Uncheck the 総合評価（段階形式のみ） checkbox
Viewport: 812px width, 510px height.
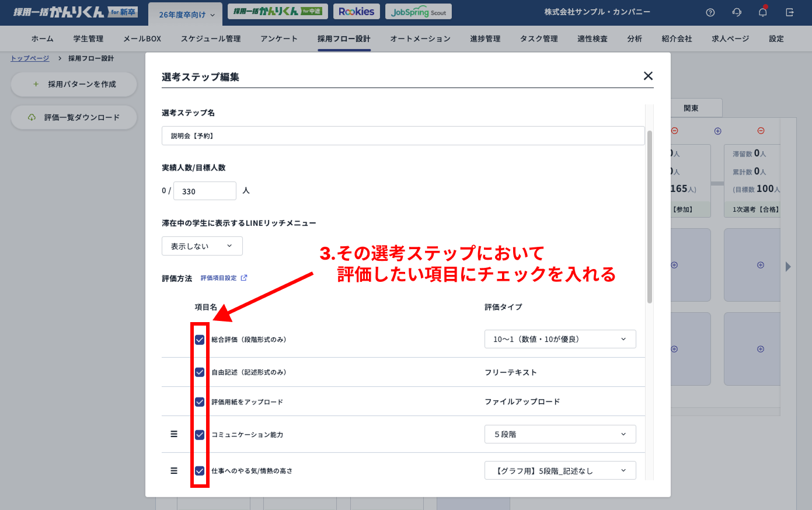tap(200, 340)
